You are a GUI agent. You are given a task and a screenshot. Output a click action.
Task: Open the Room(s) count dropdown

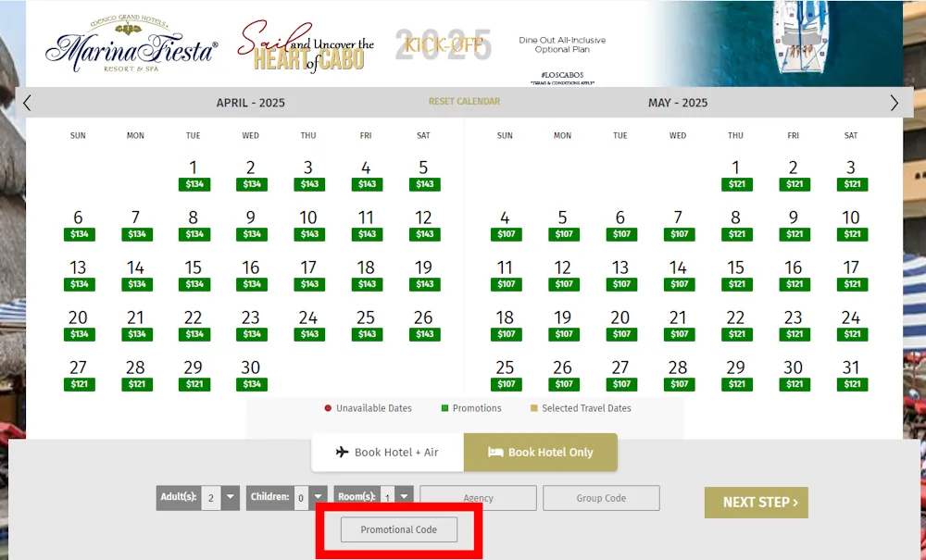coord(405,497)
